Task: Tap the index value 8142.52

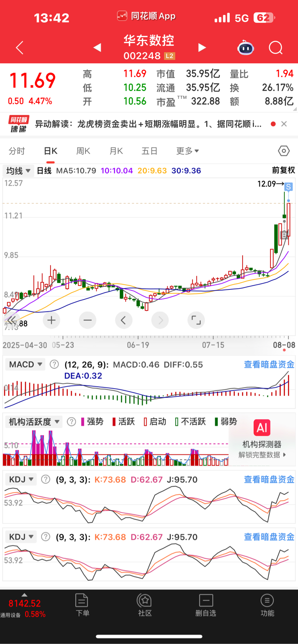Action: pos(24,603)
